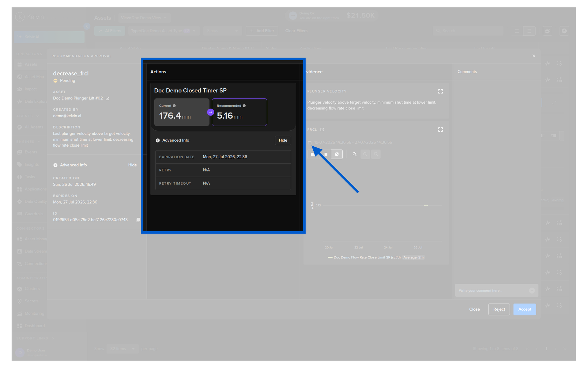Select the second chart mode toggle in FRCL toolbar
Viewport: 588px width, 368px height.
(x=325, y=154)
